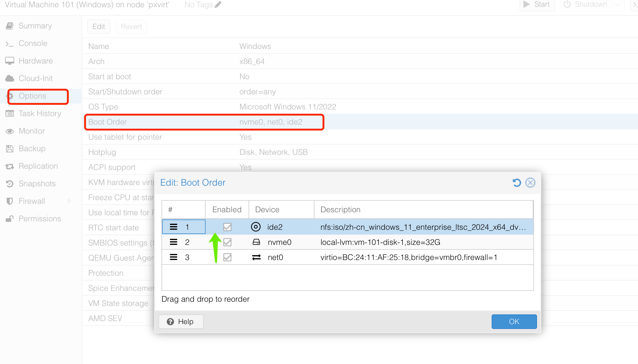Click the Replication arrows icon
The image size is (638, 364).
coord(10,166)
